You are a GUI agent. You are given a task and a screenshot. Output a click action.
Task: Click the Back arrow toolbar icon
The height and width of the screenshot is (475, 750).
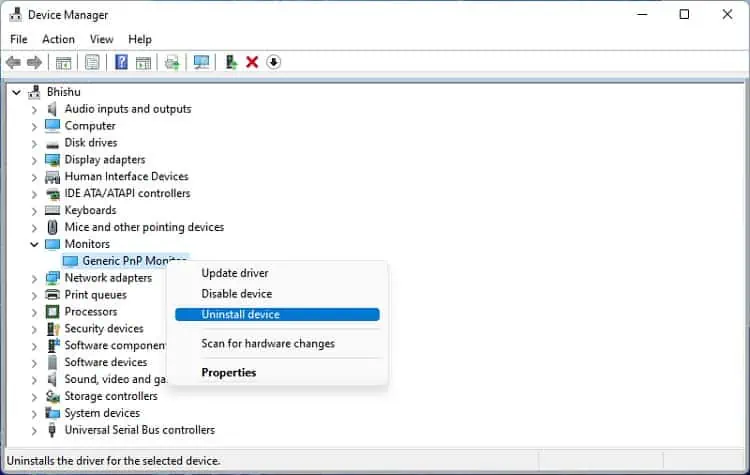[13, 62]
